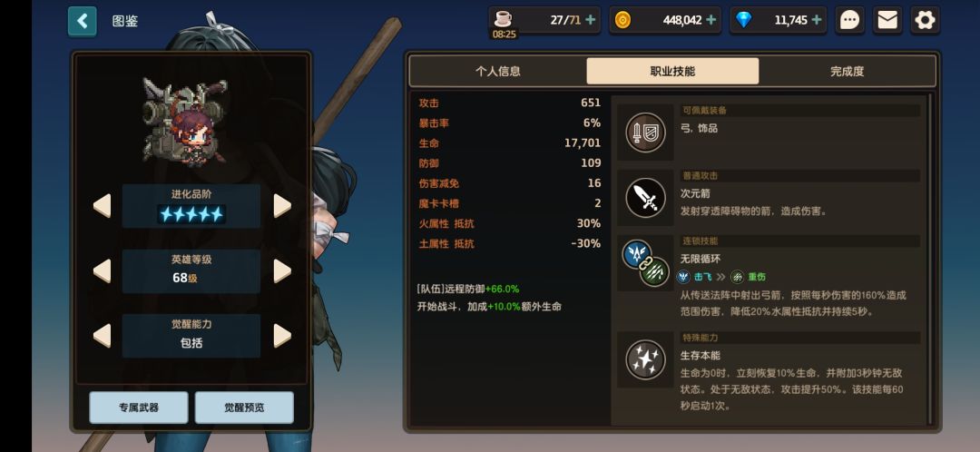The image size is (980, 452).
Task: Open the chat bubble icon
Action: point(848,21)
